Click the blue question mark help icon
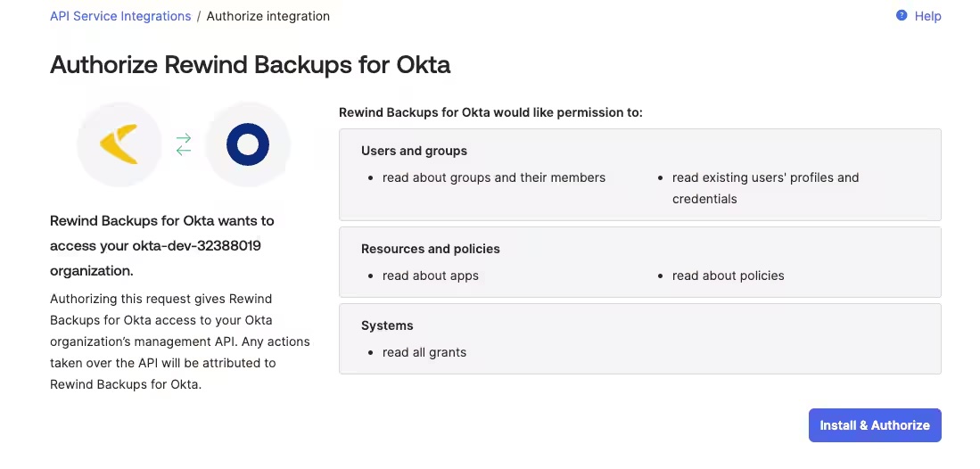This screenshot has height=469, width=980. click(902, 16)
